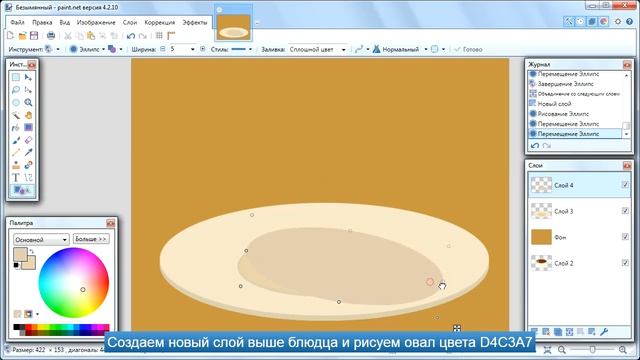Open the Ширина width value dropdown
This screenshot has height=360, width=640.
click(193, 49)
